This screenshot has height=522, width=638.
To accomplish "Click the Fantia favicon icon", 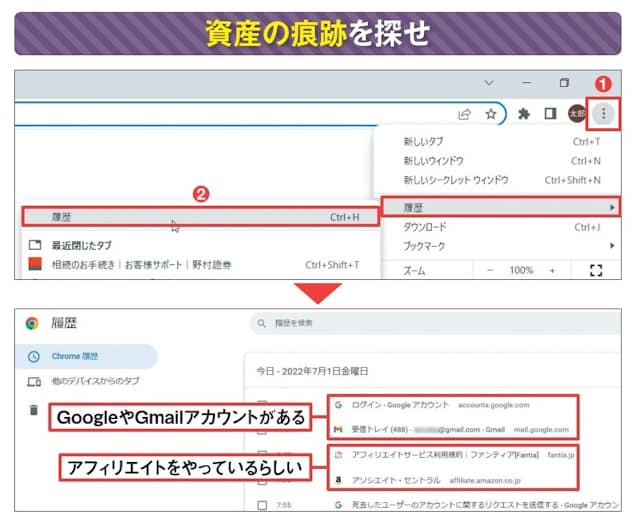I will coord(338,455).
